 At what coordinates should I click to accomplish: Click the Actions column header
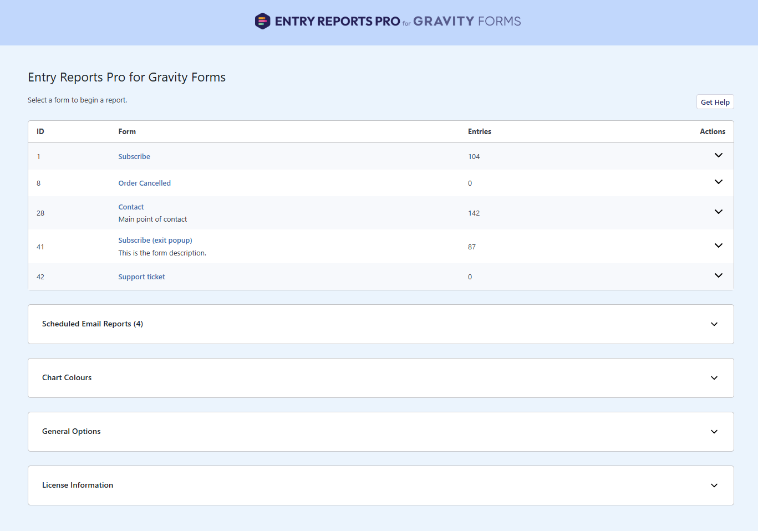[x=713, y=131]
